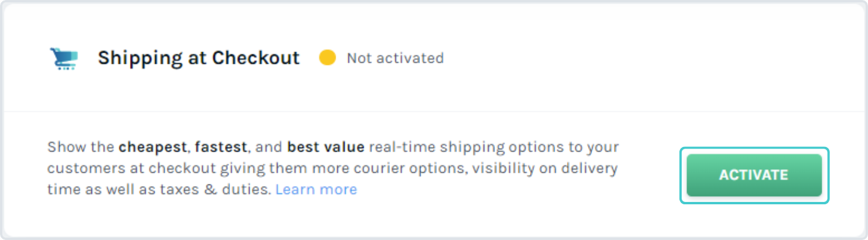Click the yellow status dot
This screenshot has width=868, height=240.
click(327, 57)
